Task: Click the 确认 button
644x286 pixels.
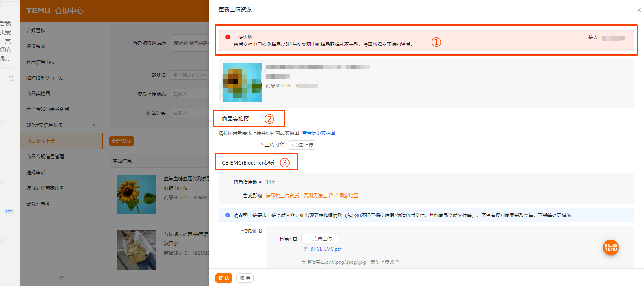Action: pos(224,278)
